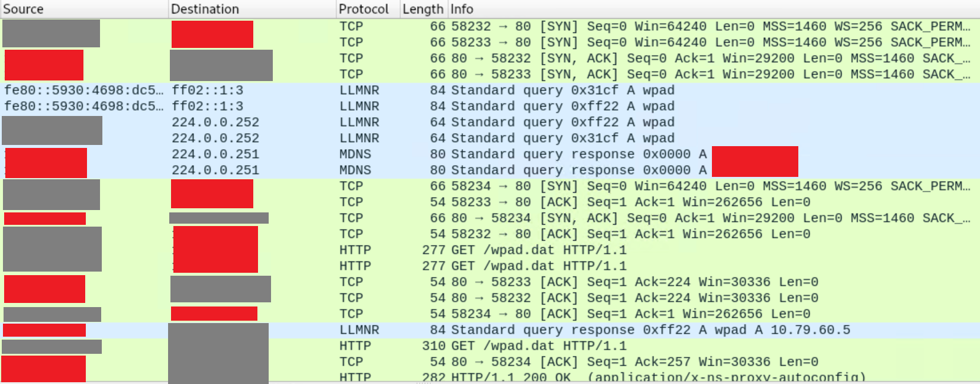This screenshot has height=384, width=980.
Task: Click the 80 → 58234 ACK with Ack=257
Action: pyautogui.click(x=592, y=362)
